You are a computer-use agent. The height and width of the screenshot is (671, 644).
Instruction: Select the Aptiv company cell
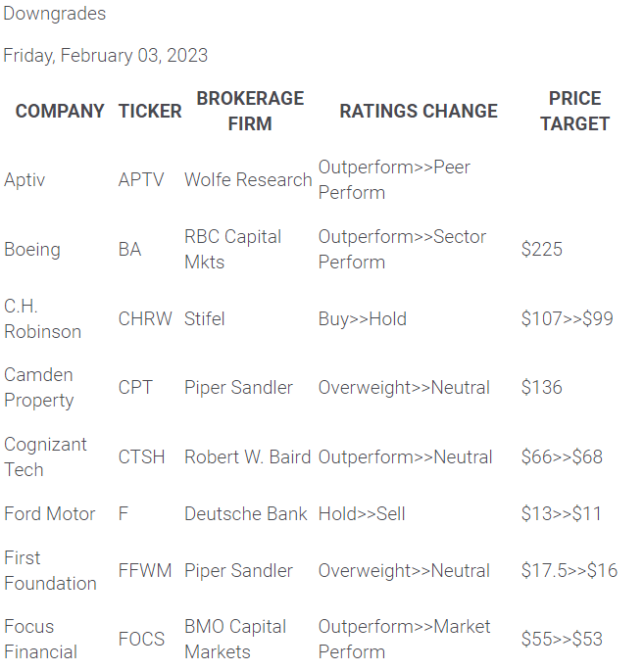tap(25, 180)
